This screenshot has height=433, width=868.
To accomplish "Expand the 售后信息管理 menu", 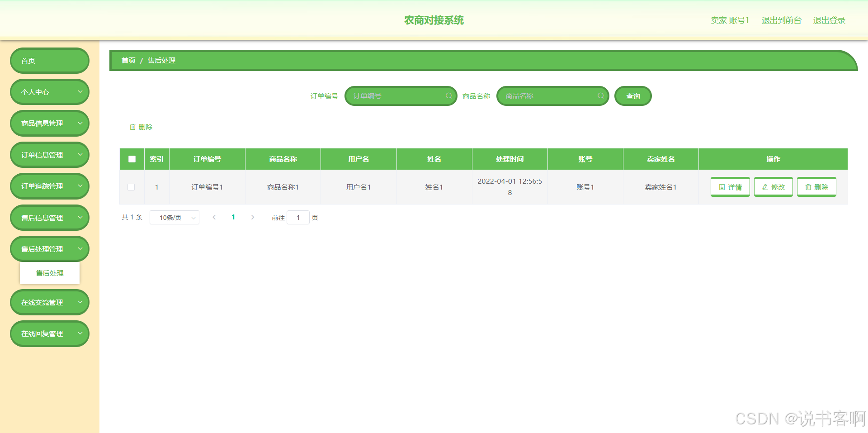I will coord(50,218).
